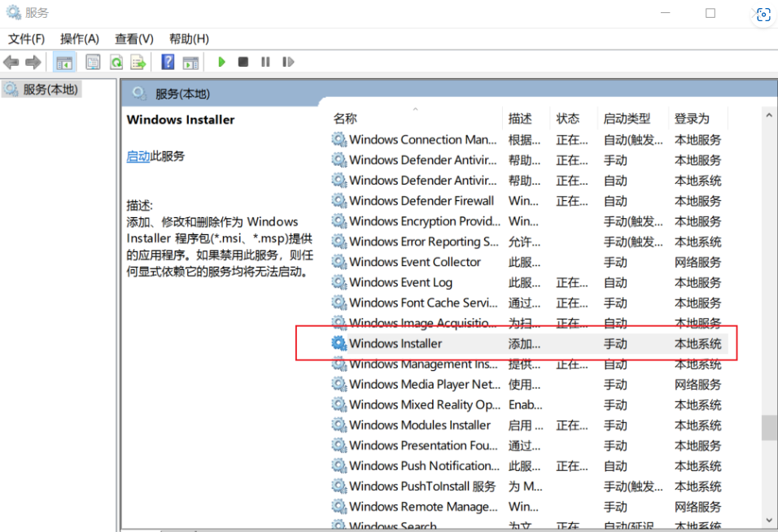Sort by the 描述 column header
Image resolution: width=778 pixels, height=532 pixels.
[520, 119]
